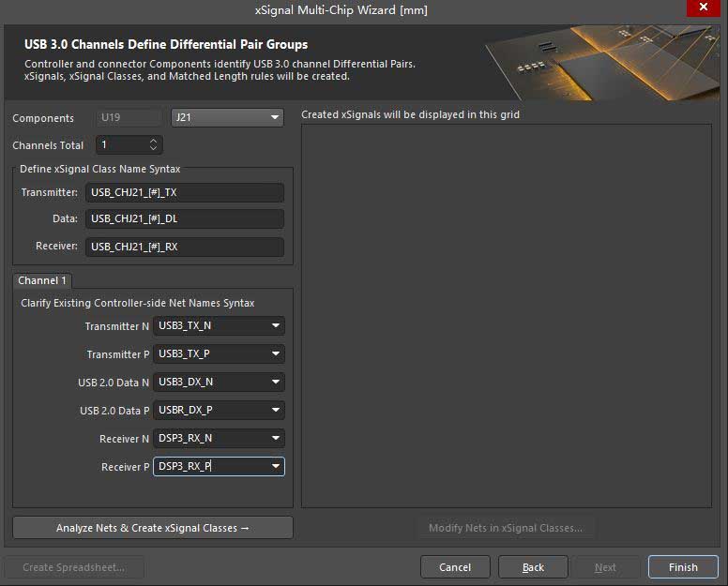Open the Receiver P net dropdown
The width and height of the screenshot is (728, 586).
[276, 466]
